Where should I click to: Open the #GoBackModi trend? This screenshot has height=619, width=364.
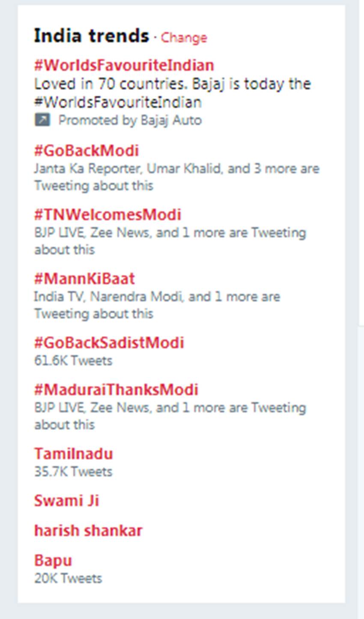click(87, 150)
